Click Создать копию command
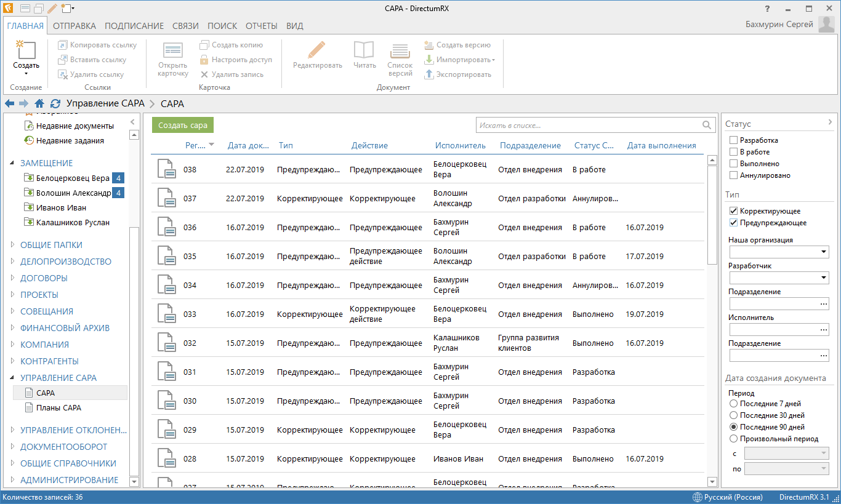 [231, 45]
